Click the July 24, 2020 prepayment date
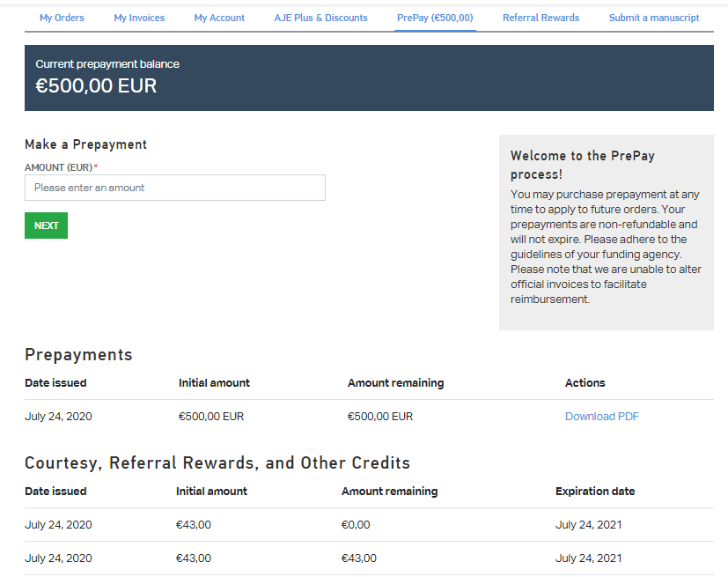This screenshot has width=728, height=577. (x=58, y=417)
